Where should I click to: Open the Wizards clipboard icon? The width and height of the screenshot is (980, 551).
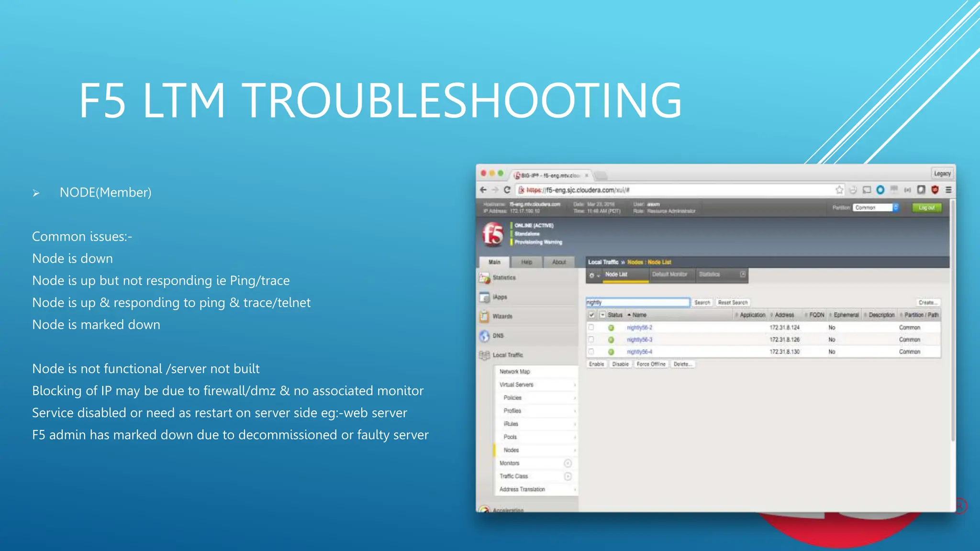[484, 317]
